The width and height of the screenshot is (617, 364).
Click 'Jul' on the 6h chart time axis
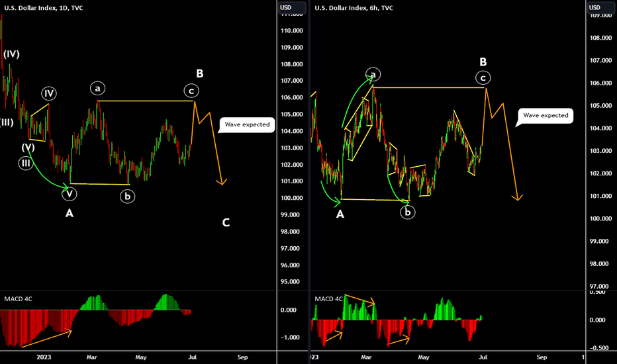coord(483,357)
